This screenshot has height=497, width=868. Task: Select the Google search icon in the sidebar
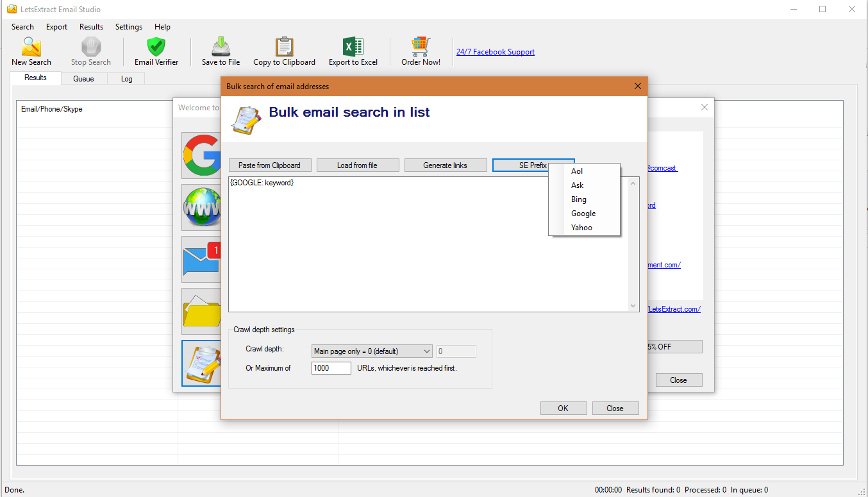[x=201, y=155]
